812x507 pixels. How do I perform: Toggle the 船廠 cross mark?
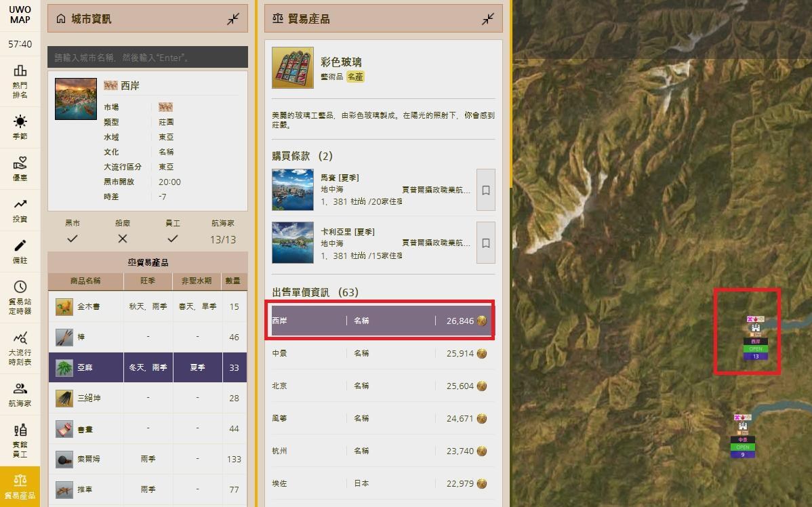(x=122, y=239)
